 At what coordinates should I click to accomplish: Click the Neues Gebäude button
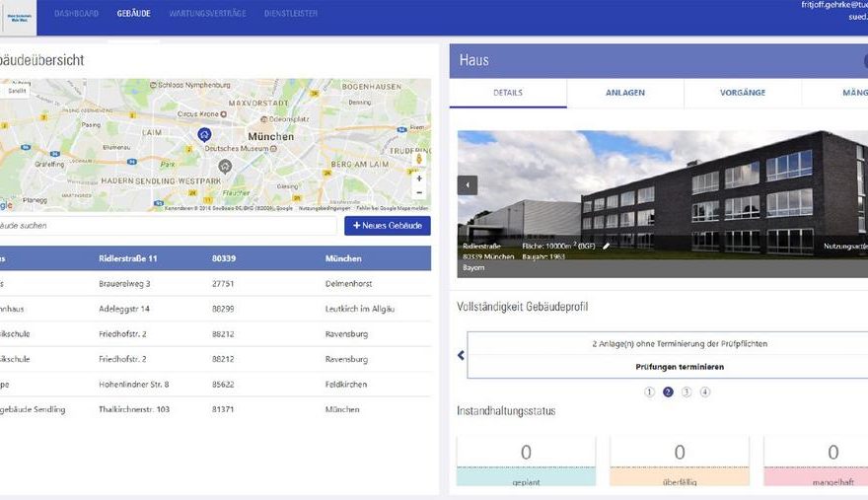click(x=388, y=226)
